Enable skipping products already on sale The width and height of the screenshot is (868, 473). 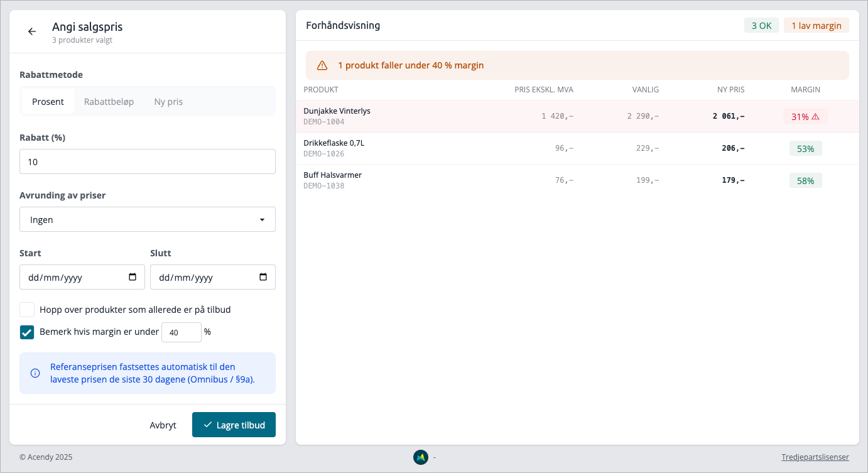click(27, 310)
